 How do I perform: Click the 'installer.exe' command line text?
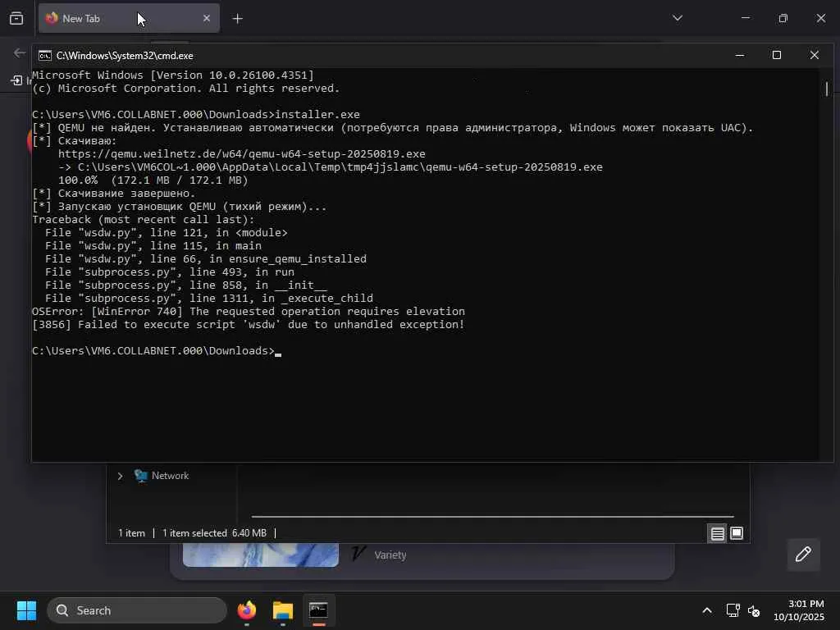click(x=317, y=115)
